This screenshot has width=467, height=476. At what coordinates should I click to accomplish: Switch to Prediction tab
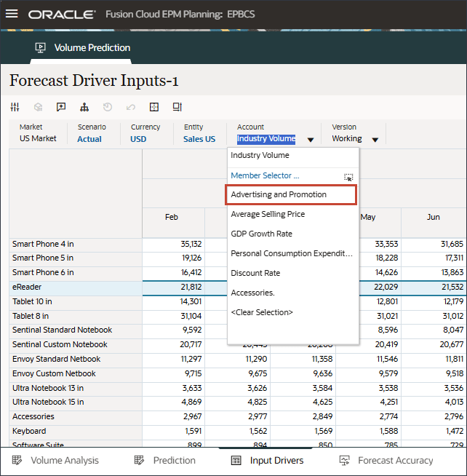pyautogui.click(x=174, y=460)
